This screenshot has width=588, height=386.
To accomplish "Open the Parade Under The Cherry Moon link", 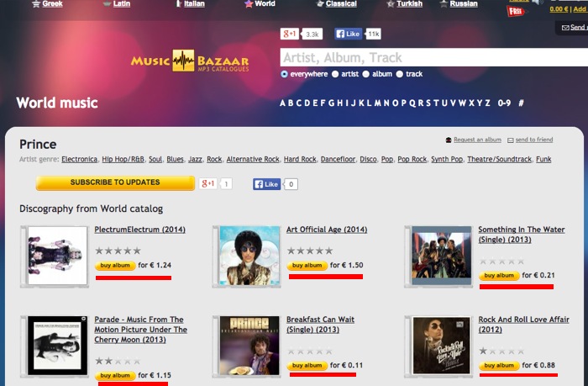I will 140,330.
